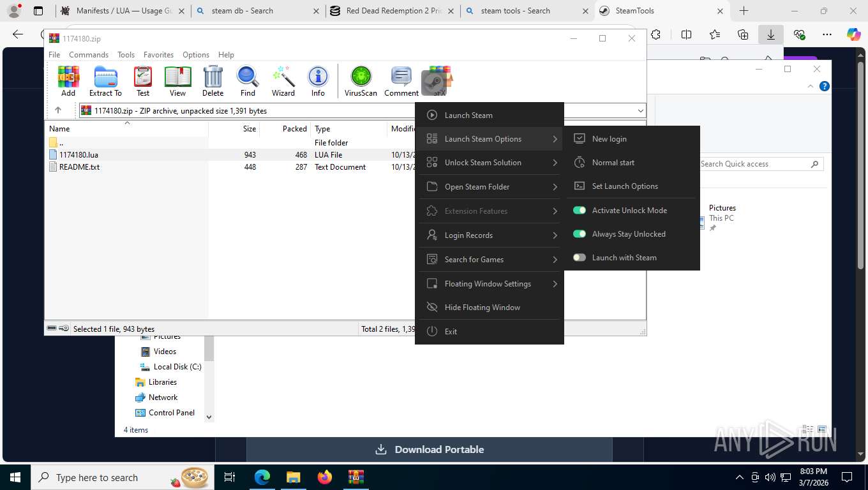This screenshot has height=490, width=868.
Task: Open the Favorites menu in WinRAR
Action: [158, 55]
